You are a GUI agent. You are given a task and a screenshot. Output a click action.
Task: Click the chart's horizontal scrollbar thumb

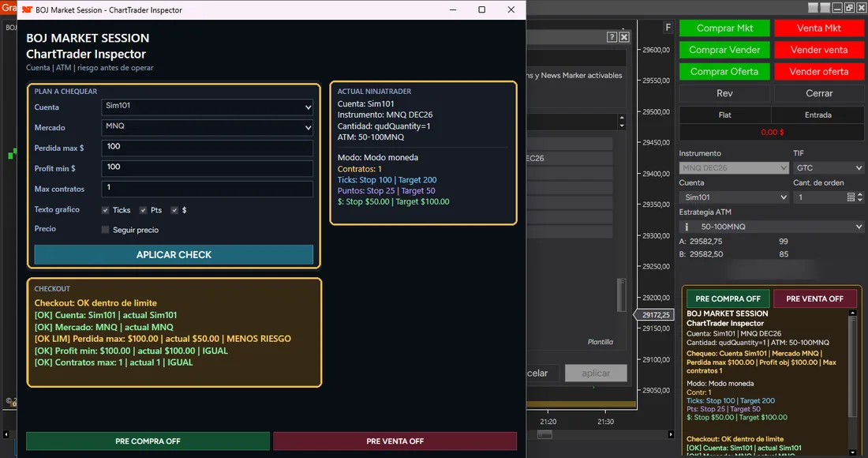coord(544,435)
